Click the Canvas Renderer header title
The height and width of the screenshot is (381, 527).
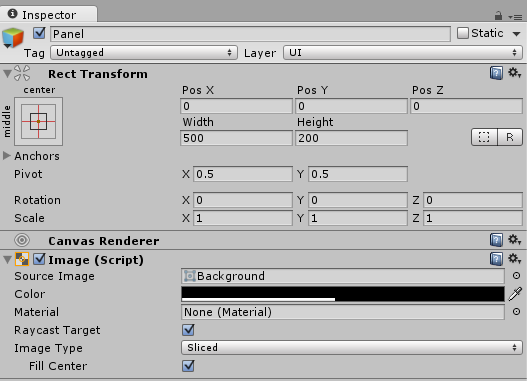tap(104, 241)
